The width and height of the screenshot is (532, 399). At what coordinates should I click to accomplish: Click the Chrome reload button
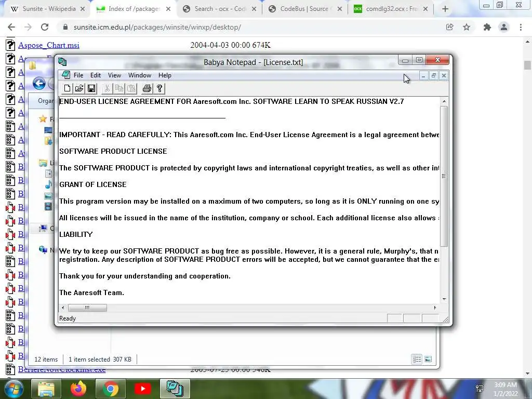(45, 27)
